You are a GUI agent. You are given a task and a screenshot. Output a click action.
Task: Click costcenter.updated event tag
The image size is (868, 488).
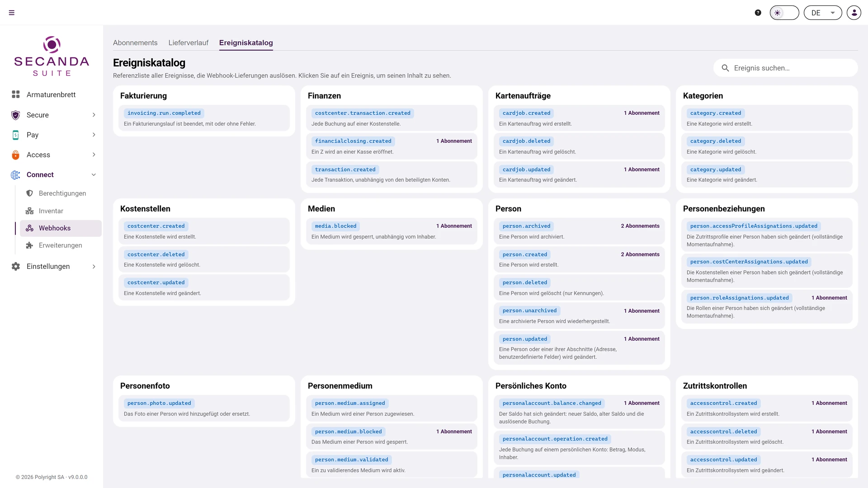coord(156,283)
